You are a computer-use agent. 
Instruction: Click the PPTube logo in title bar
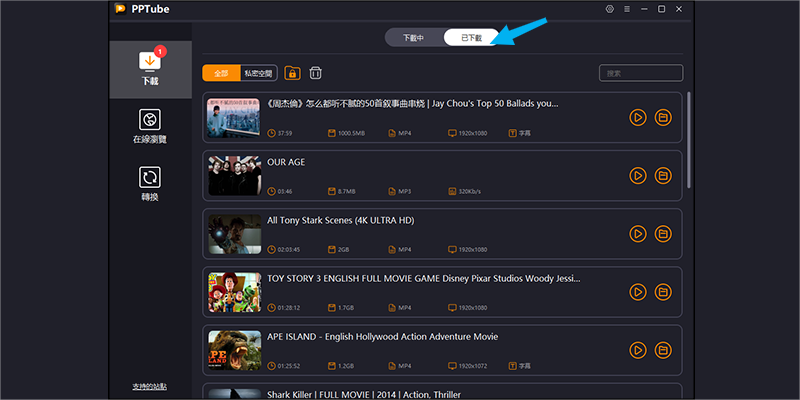pos(120,9)
